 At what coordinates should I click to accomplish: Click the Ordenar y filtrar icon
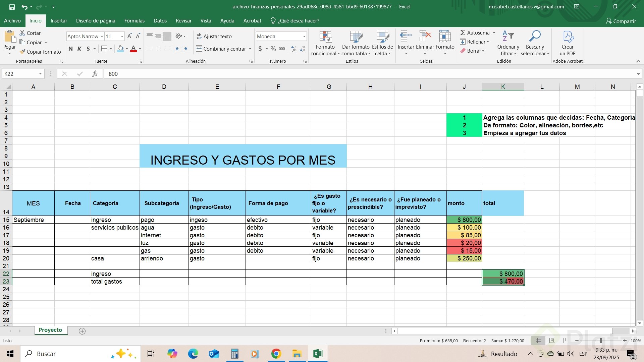pos(508,36)
